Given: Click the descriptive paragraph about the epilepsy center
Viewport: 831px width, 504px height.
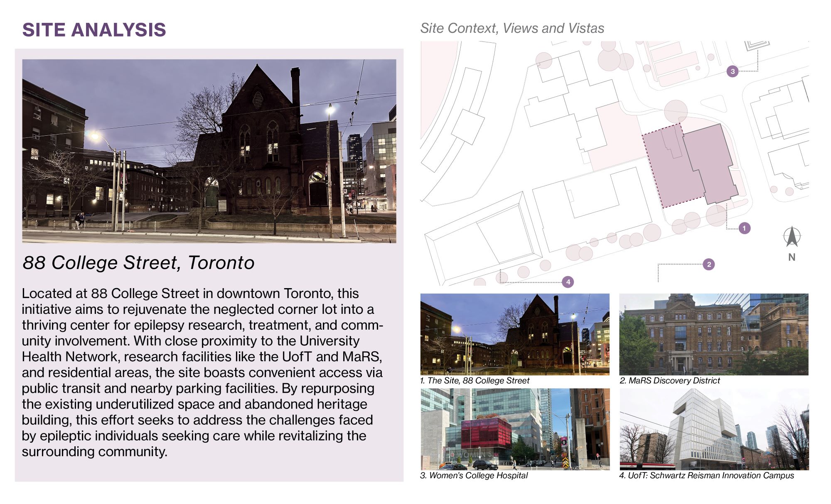Looking at the screenshot, I should [202, 372].
